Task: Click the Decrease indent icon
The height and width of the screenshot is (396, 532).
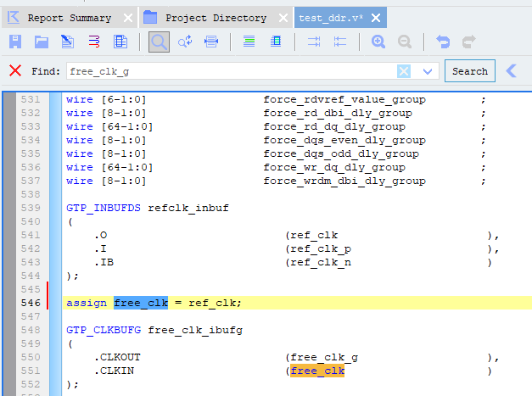Action: [x=340, y=42]
